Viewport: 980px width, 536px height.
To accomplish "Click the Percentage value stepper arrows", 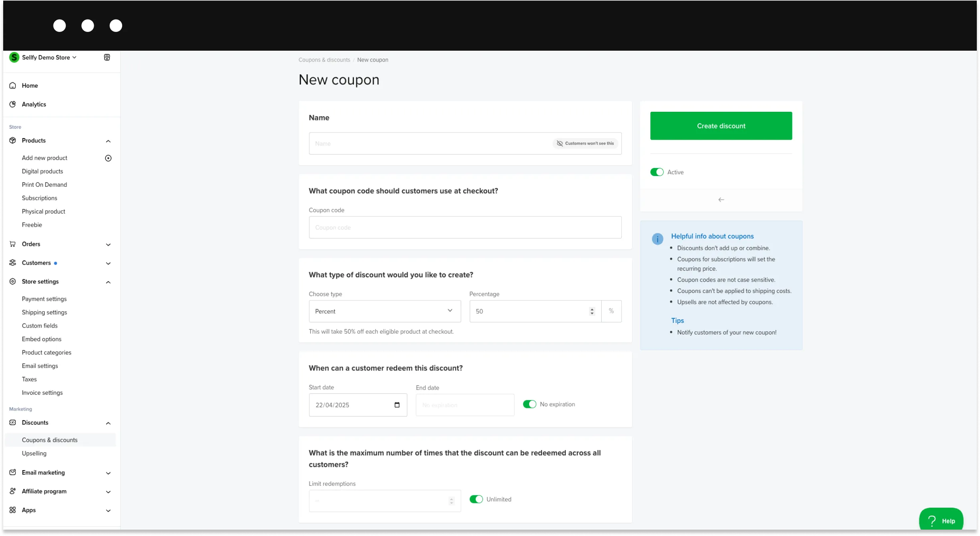I will tap(592, 311).
